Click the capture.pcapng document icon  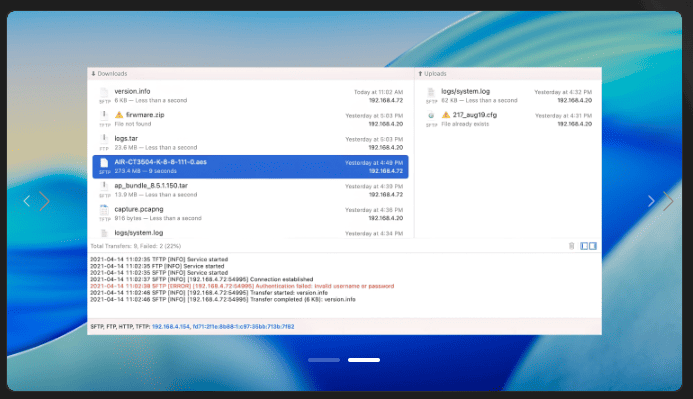point(104,210)
